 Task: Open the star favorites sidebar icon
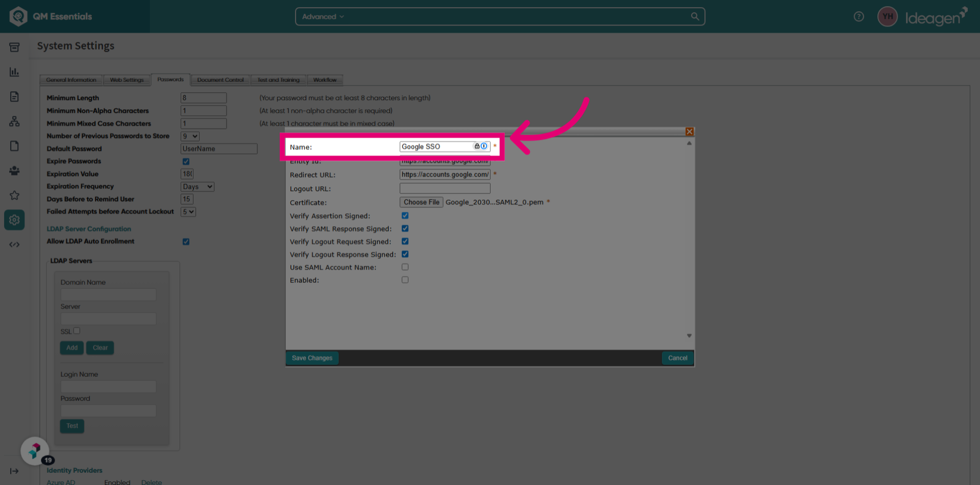coord(14,195)
